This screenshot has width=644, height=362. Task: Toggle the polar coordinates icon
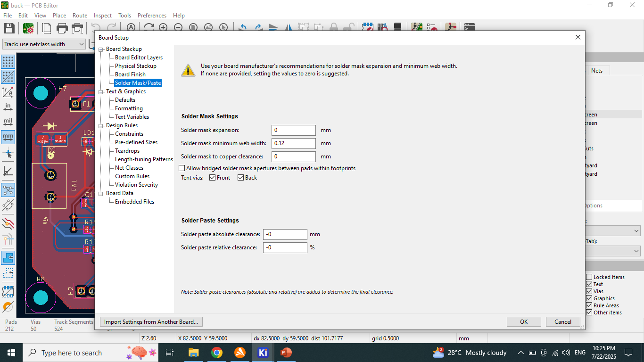click(8, 92)
